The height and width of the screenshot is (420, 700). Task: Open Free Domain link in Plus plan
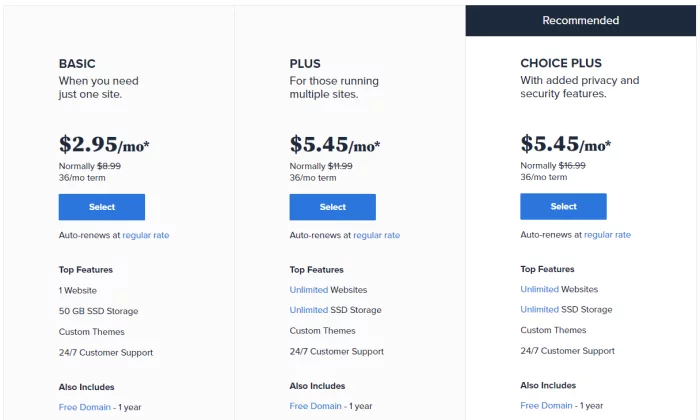(x=316, y=406)
